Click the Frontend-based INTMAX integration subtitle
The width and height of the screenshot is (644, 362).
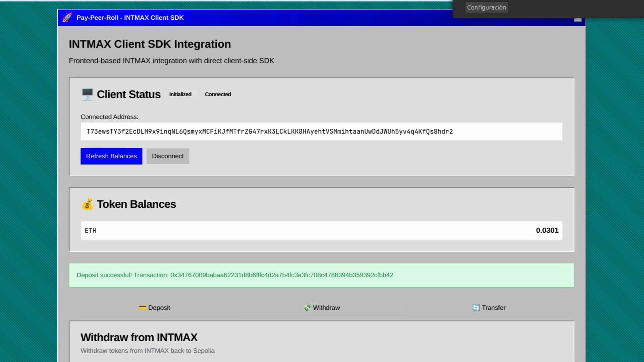pyautogui.click(x=171, y=61)
